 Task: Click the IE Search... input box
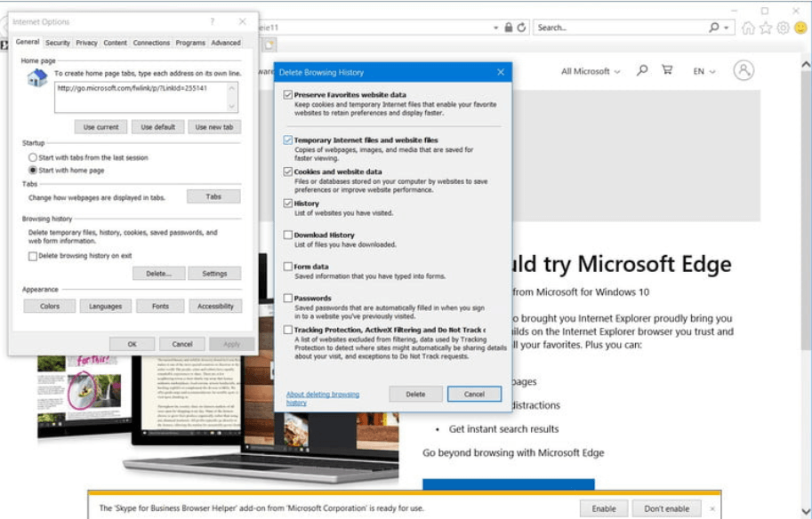coord(621,28)
